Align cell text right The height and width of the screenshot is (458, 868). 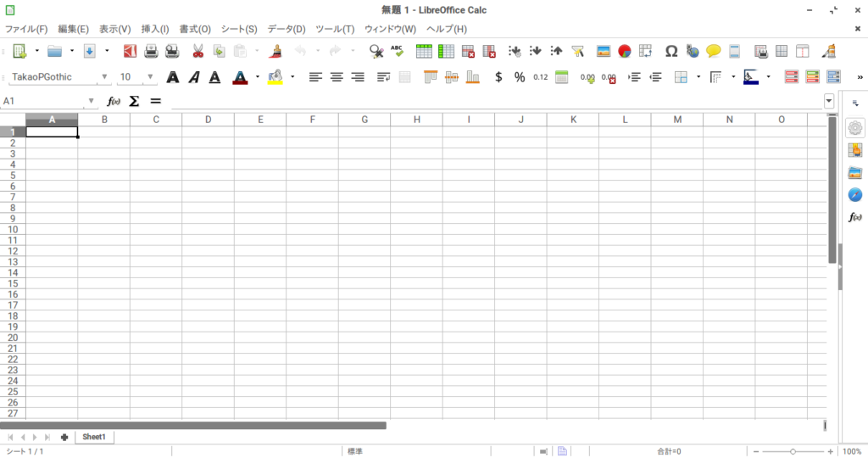tap(358, 77)
